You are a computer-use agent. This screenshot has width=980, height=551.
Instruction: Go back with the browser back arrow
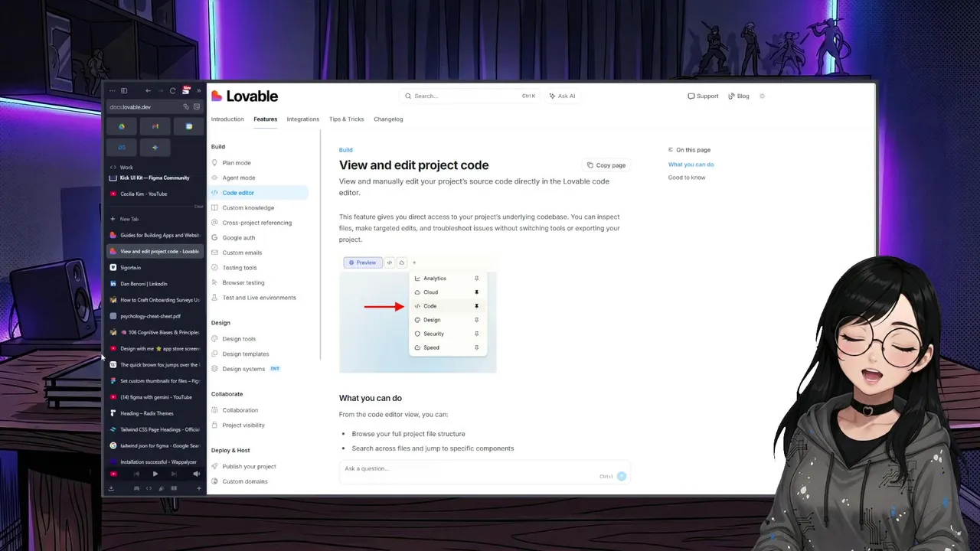[148, 90]
